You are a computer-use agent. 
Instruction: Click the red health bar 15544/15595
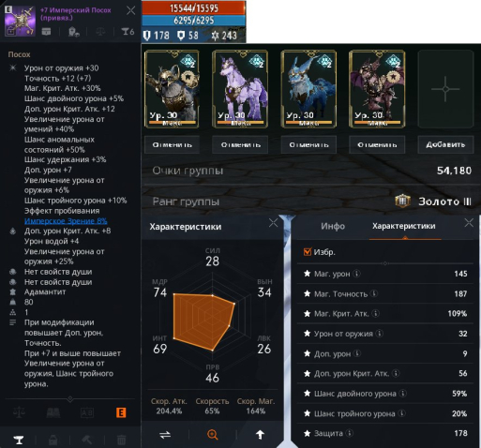click(x=194, y=7)
